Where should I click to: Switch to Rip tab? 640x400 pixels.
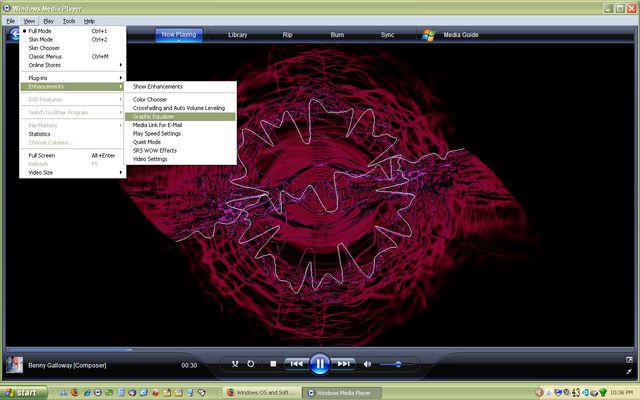[287, 35]
